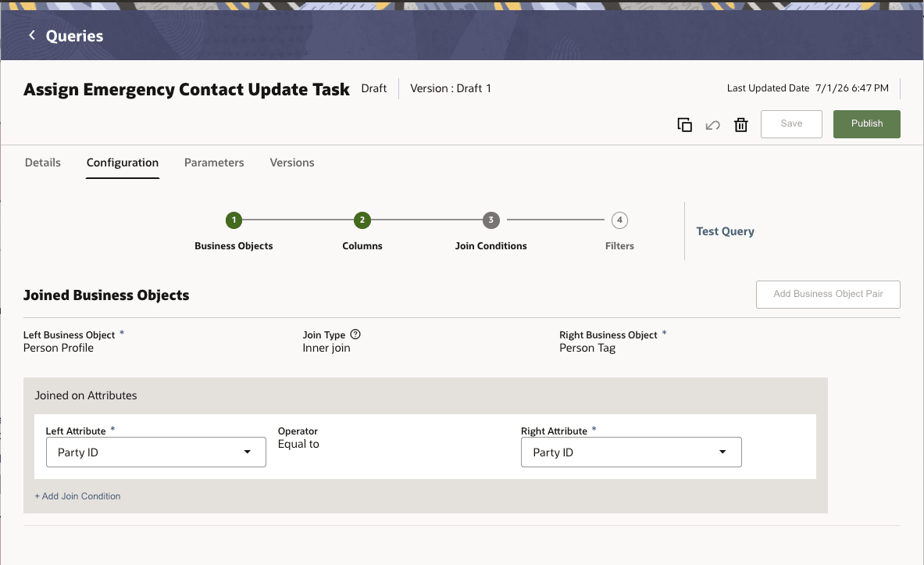The width and height of the screenshot is (924, 565).
Task: Click the Person Tag value
Action: (587, 348)
